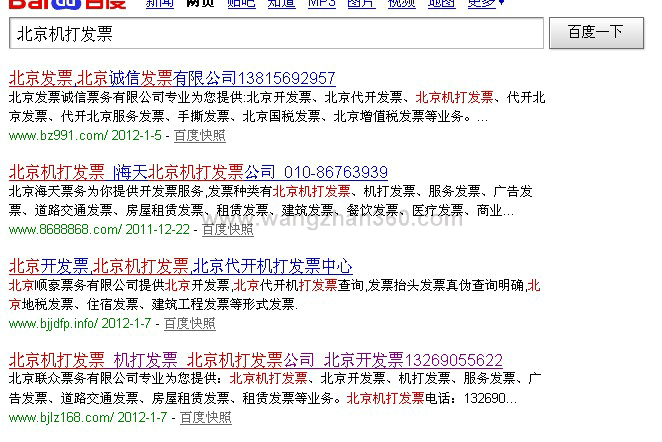View 百度快照 for www.bjlz168.com result
This screenshot has width=662, height=442.
click(x=205, y=417)
